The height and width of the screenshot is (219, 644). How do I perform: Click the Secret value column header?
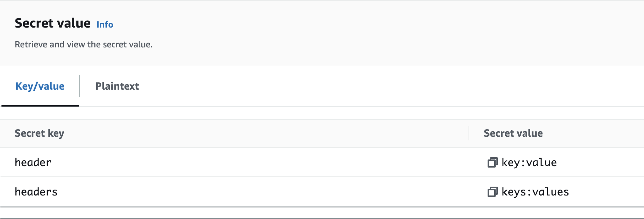pyautogui.click(x=513, y=133)
